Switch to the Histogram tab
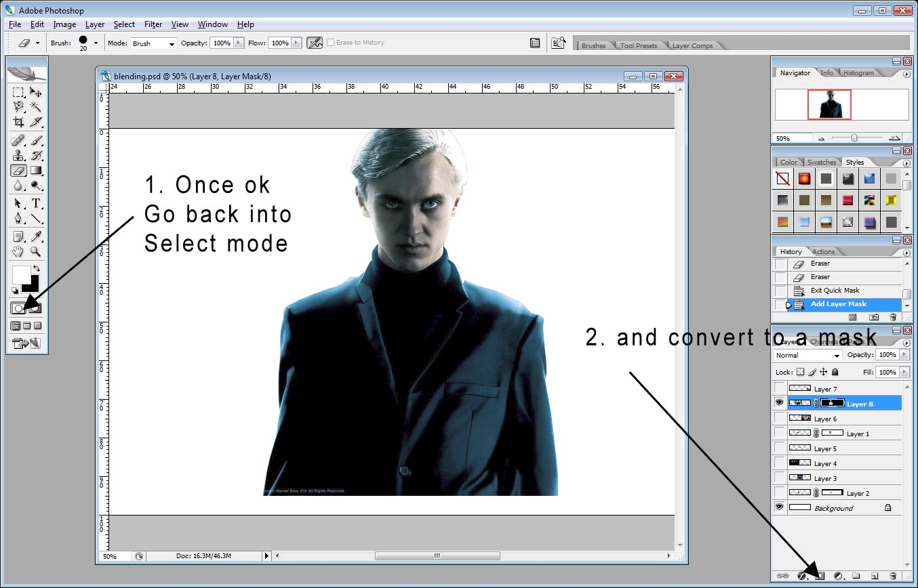 (x=858, y=73)
